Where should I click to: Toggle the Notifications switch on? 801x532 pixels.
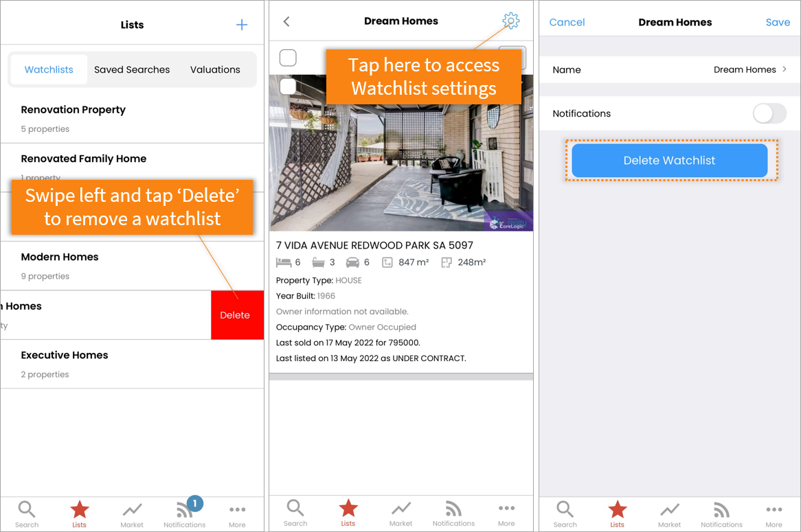point(769,113)
